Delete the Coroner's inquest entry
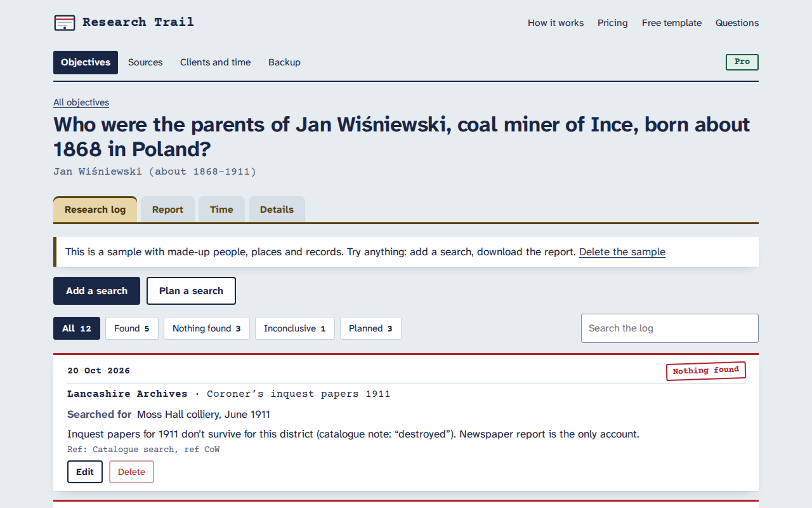This screenshot has height=508, width=812. click(x=131, y=472)
